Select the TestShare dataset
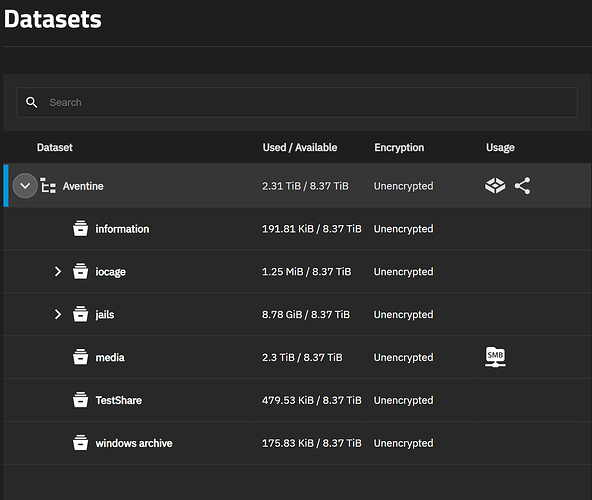The width and height of the screenshot is (592, 500). click(x=119, y=400)
